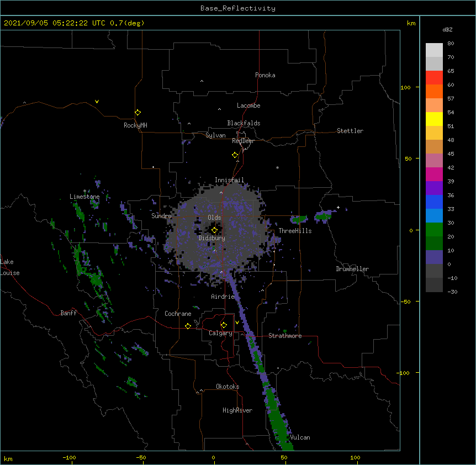Click the Didsbury town label
The image size is (476, 465).
coord(212,238)
